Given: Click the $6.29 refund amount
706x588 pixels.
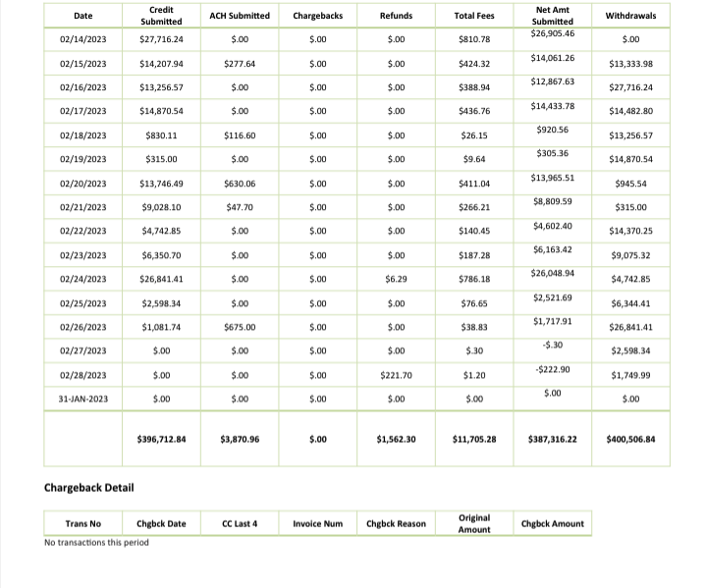Looking at the screenshot, I should pyautogui.click(x=396, y=279).
